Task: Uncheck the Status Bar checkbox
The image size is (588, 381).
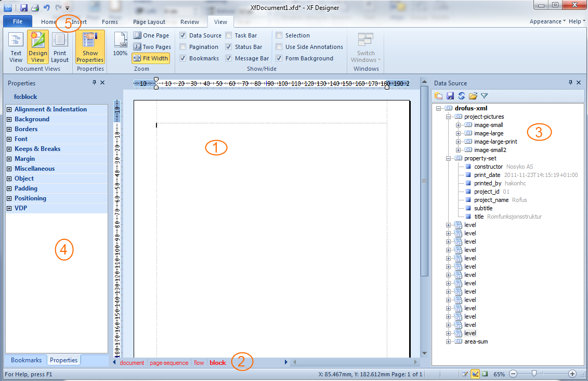Action: (x=229, y=47)
